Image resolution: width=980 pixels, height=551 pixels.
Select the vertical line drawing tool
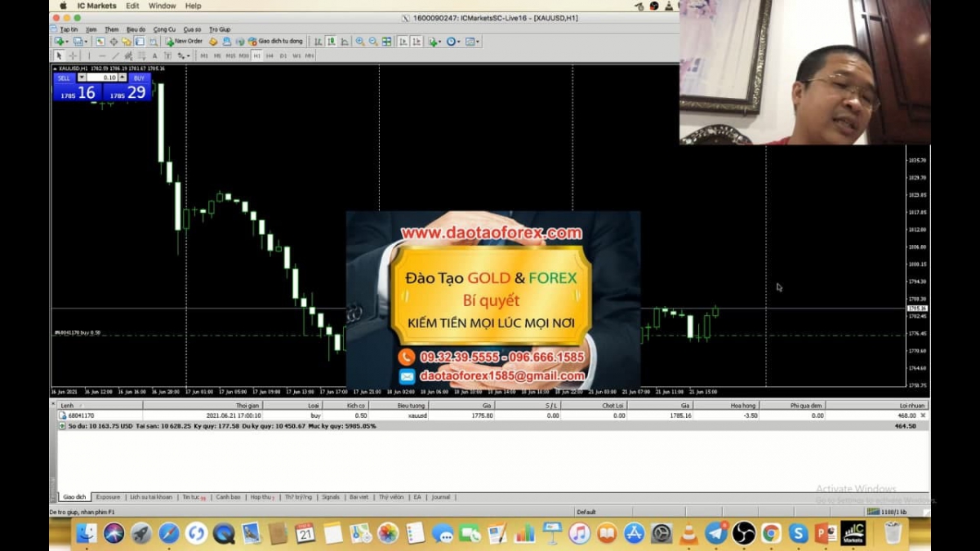(x=89, y=56)
